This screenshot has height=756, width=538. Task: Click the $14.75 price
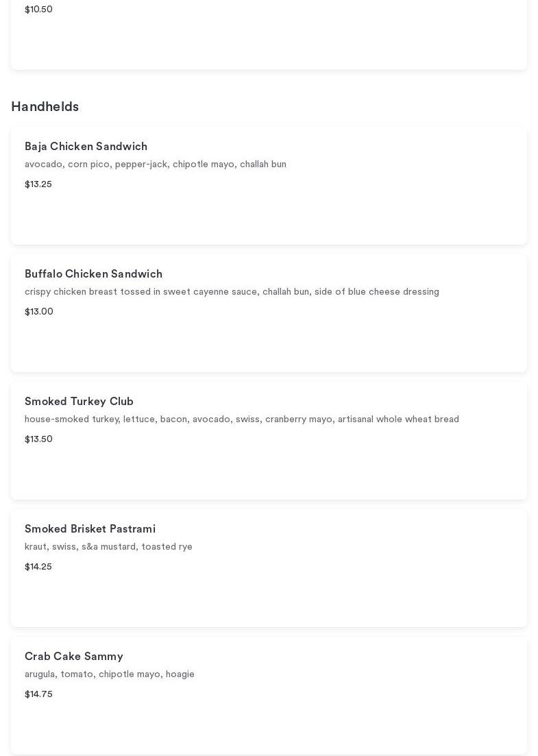pos(38,694)
